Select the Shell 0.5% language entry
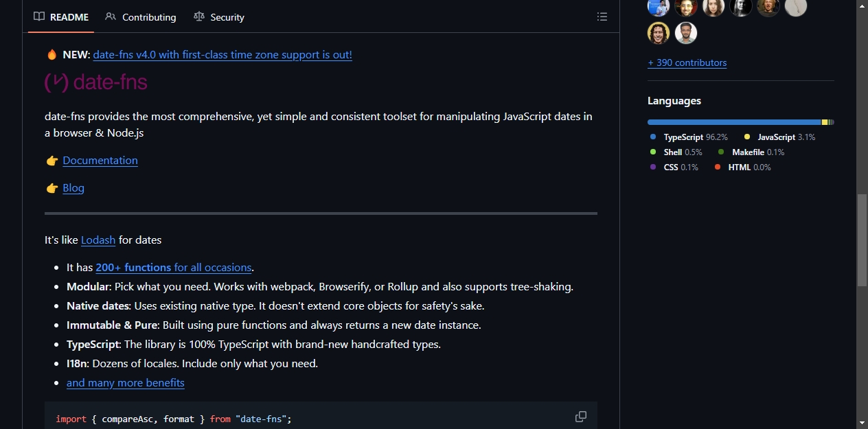This screenshot has width=868, height=429. point(676,152)
